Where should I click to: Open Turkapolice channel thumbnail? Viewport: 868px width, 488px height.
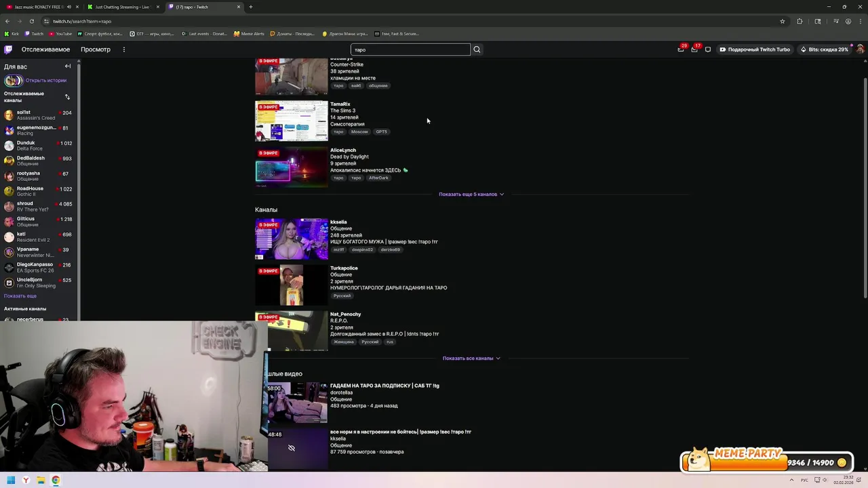click(292, 285)
